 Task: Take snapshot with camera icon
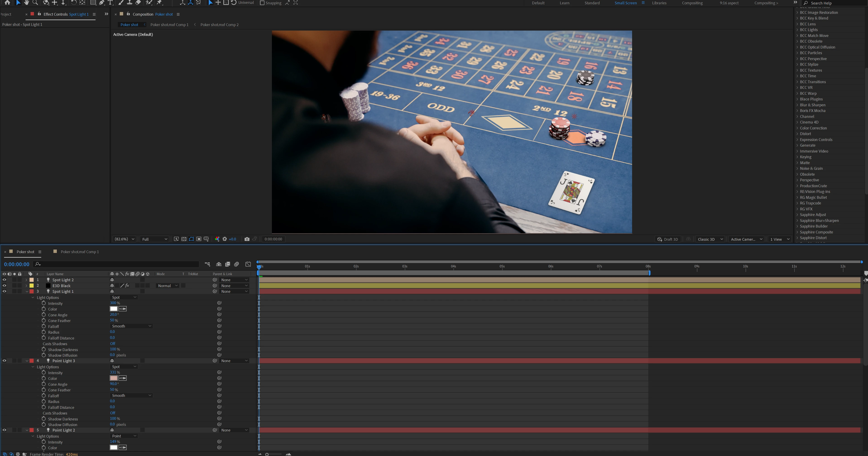point(247,239)
